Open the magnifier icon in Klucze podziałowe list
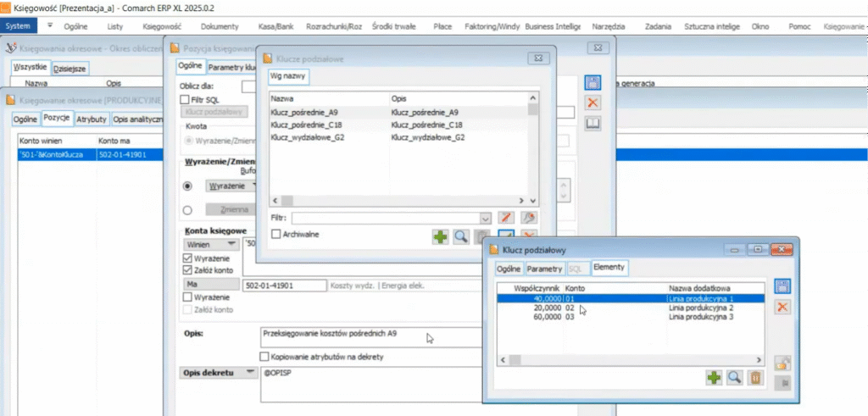868x416 pixels. pyautogui.click(x=460, y=237)
